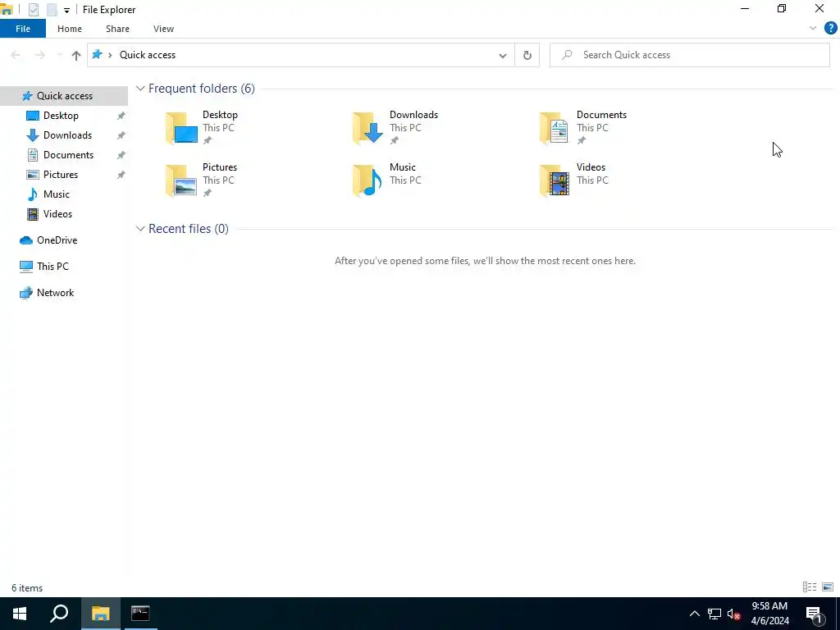Screen dimensions: 840x630
Task: Switch to Command Prompt on the taskbar
Action: 141,614
